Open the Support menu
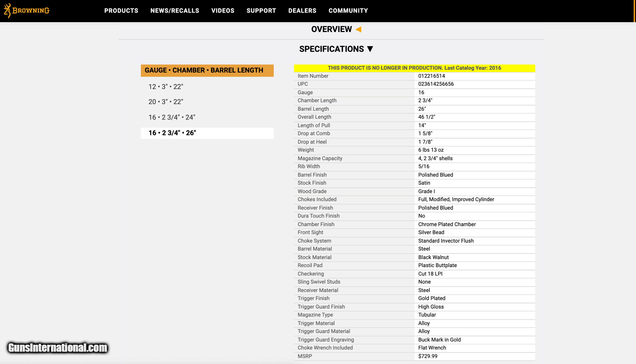This screenshot has width=636, height=364. coord(261,11)
